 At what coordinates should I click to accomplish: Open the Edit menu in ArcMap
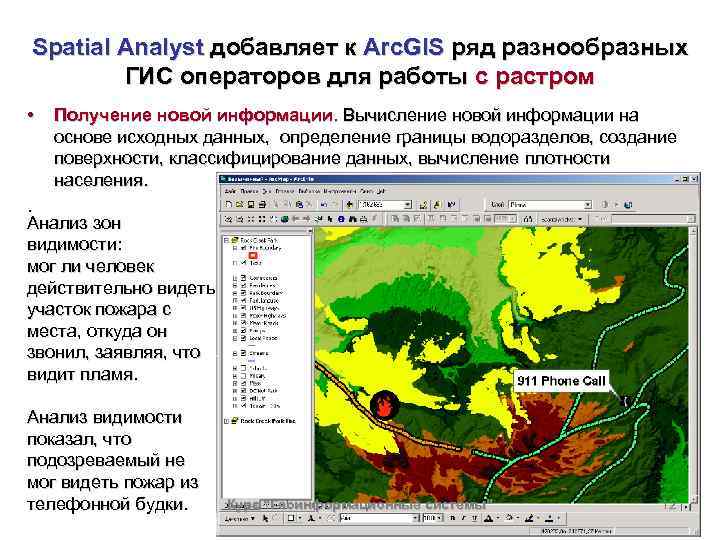click(x=249, y=191)
